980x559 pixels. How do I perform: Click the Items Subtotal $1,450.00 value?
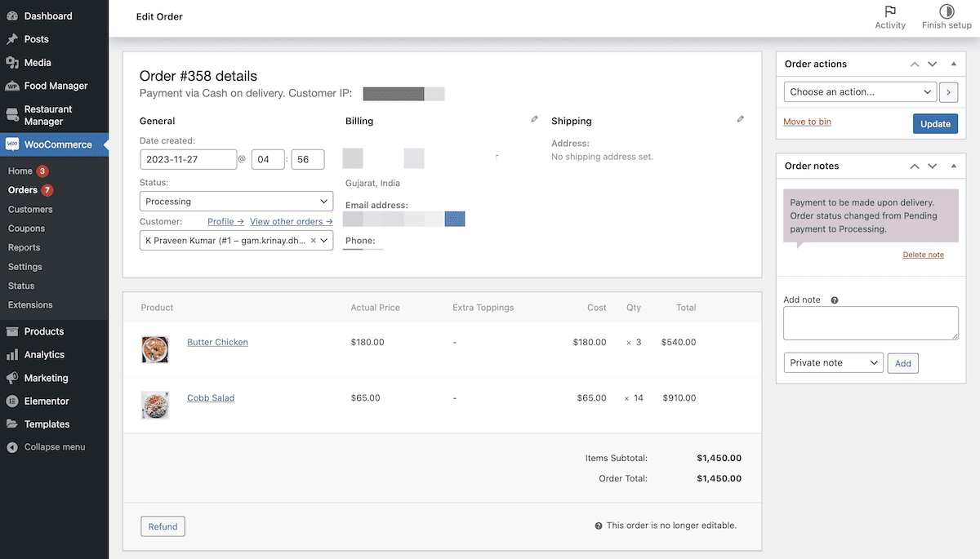pos(719,459)
